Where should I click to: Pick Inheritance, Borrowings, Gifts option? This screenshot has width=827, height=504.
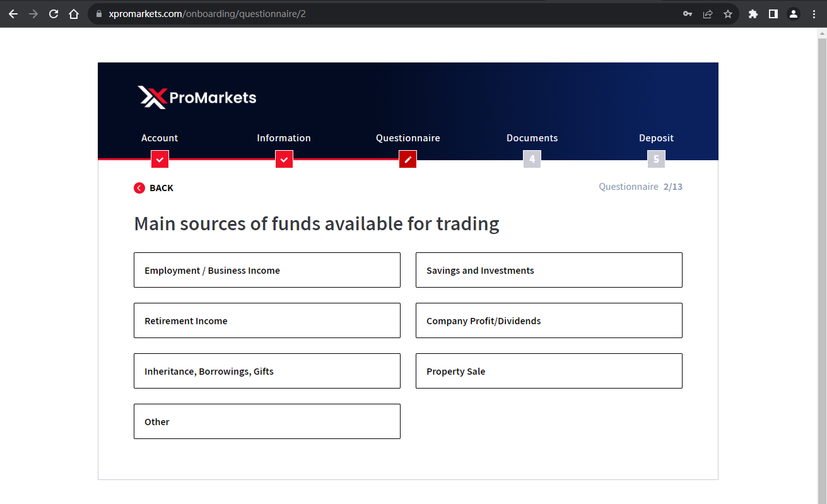tap(267, 371)
